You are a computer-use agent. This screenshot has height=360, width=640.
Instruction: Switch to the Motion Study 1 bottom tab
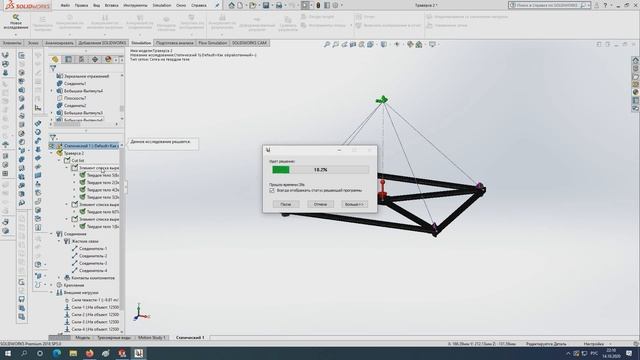pyautogui.click(x=151, y=338)
